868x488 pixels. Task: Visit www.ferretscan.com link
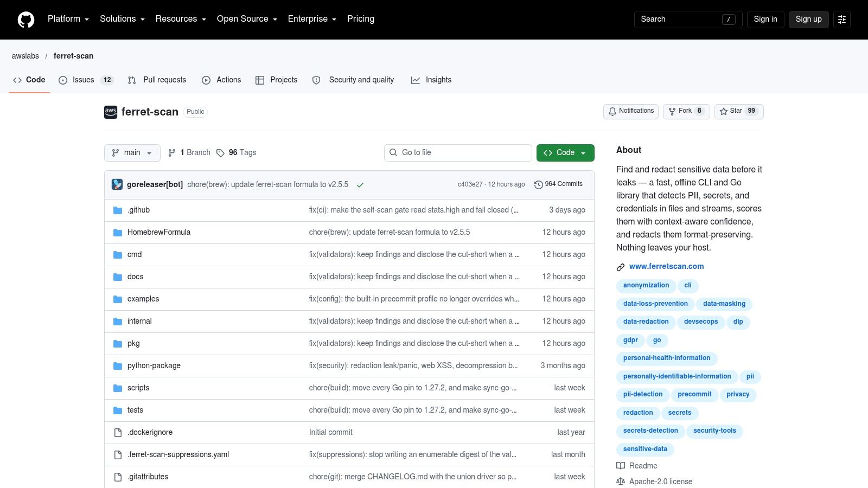(667, 267)
